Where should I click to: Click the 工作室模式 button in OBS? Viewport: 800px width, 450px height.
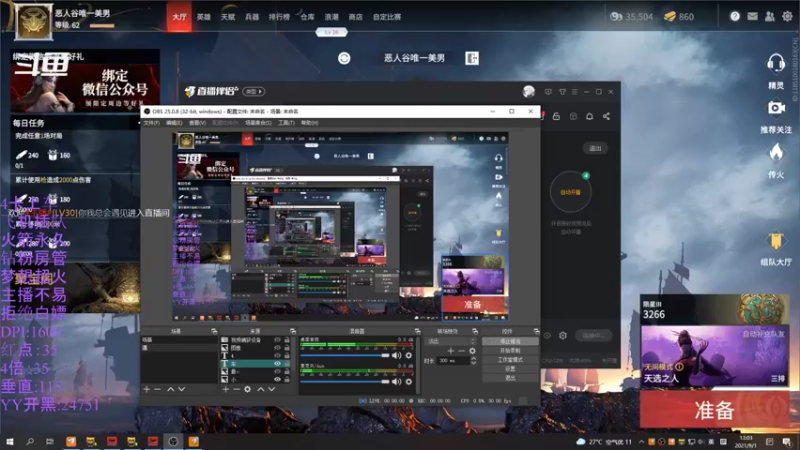pos(510,360)
